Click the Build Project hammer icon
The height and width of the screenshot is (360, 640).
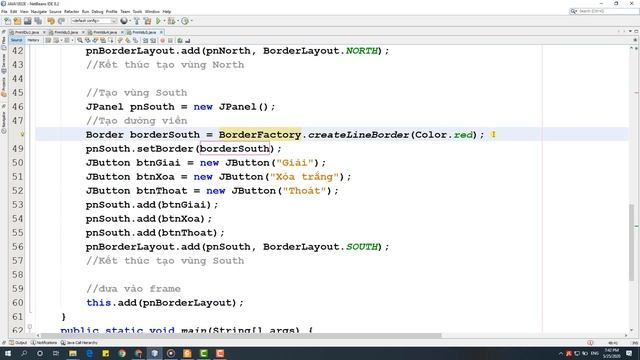(137, 21)
